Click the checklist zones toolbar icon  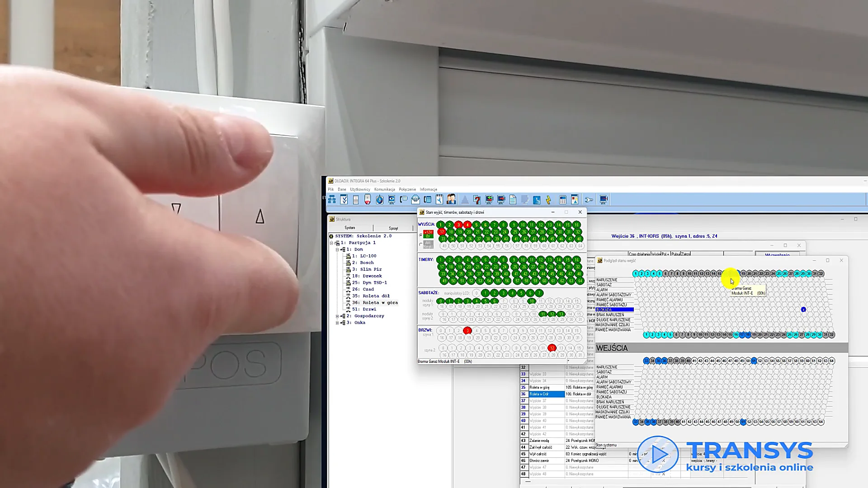344,200
